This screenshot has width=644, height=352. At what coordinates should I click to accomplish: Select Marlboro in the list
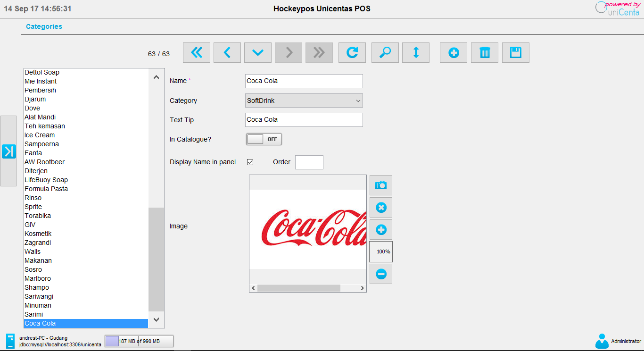click(86, 278)
